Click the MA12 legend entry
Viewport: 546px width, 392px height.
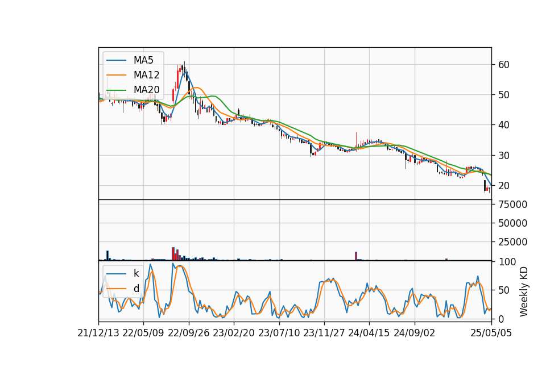pos(133,75)
